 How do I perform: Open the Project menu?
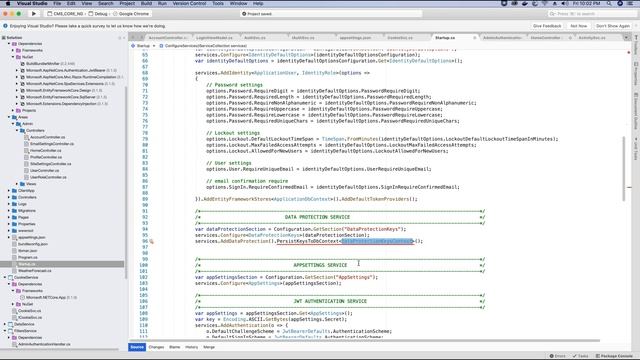click(x=127, y=3)
